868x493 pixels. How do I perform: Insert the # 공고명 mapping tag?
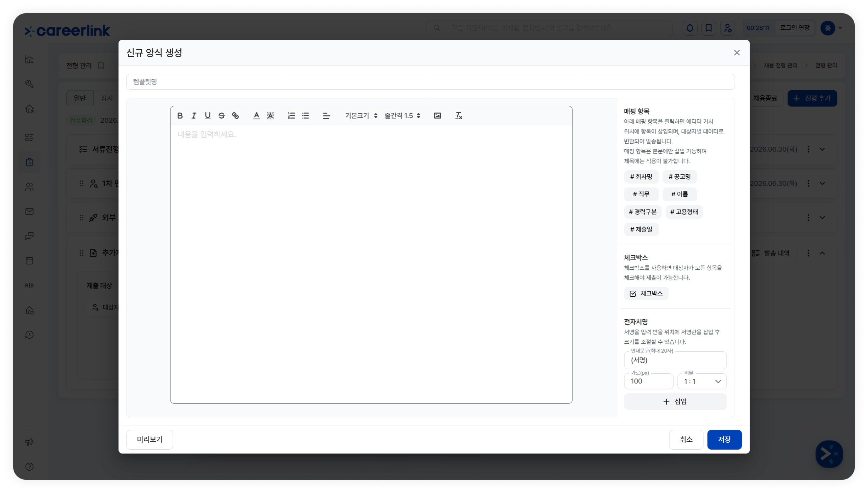[680, 177]
